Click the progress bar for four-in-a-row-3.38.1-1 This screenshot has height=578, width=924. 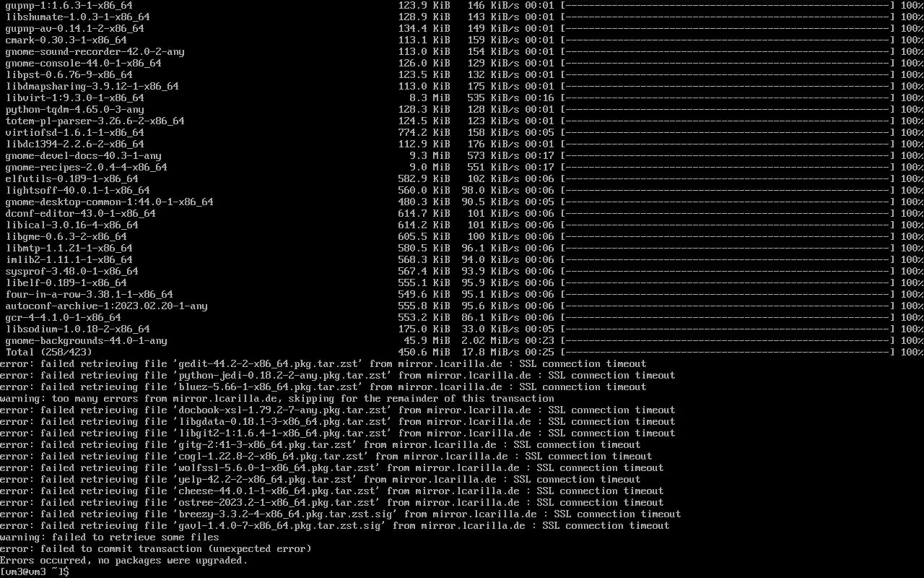pyautogui.click(x=728, y=294)
